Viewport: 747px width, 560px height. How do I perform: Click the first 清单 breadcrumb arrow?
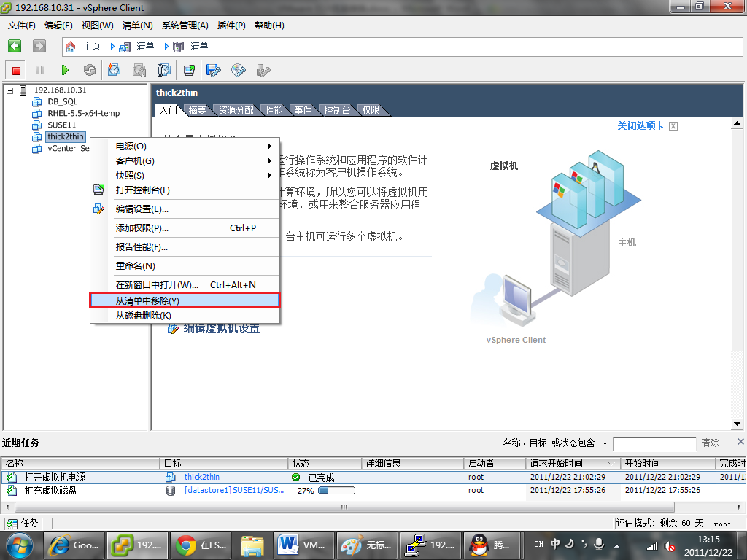112,46
